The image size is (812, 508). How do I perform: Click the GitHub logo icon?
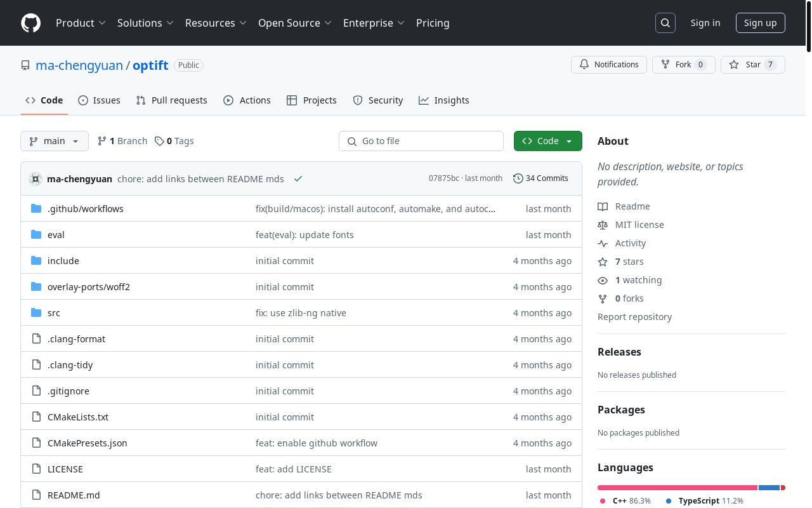tap(30, 23)
